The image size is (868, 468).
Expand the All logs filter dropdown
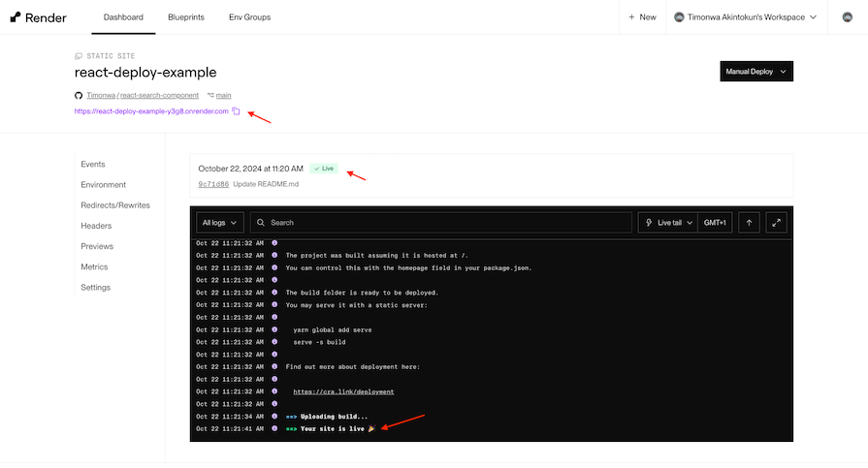(219, 222)
